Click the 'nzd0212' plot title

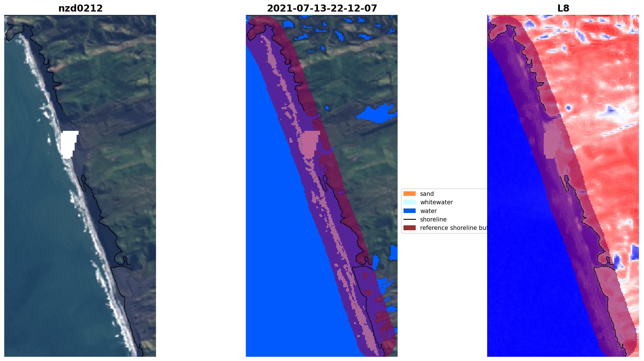click(80, 8)
